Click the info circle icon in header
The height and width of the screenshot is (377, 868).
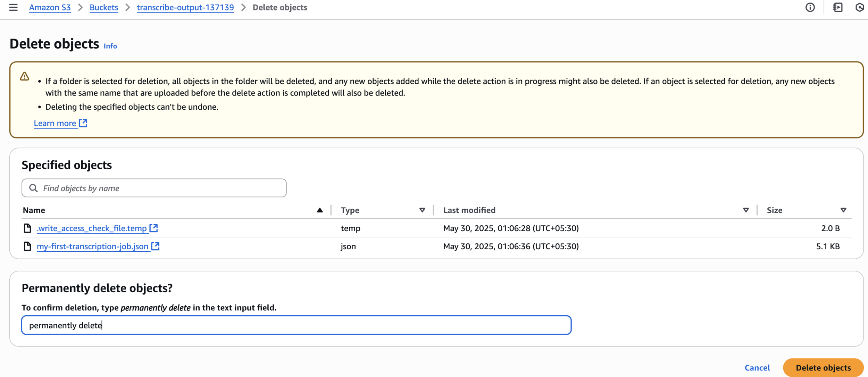tap(810, 7)
